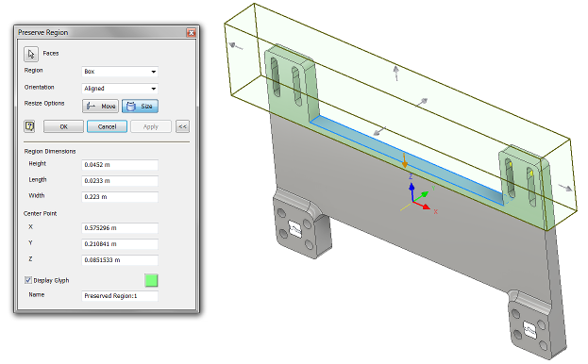
Task: Click the orange downward arrow glyph
Action: tap(404, 160)
